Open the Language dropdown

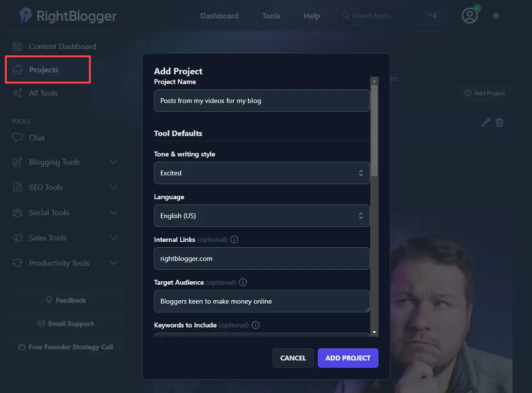261,216
